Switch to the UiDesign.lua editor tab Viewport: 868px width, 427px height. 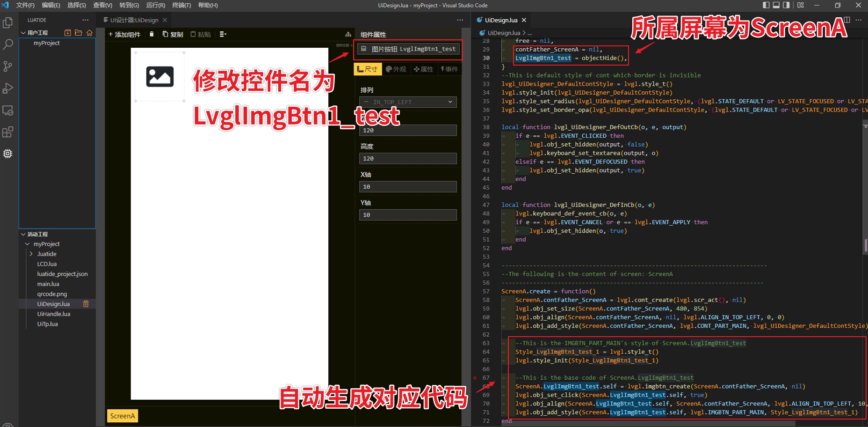pyautogui.click(x=501, y=20)
